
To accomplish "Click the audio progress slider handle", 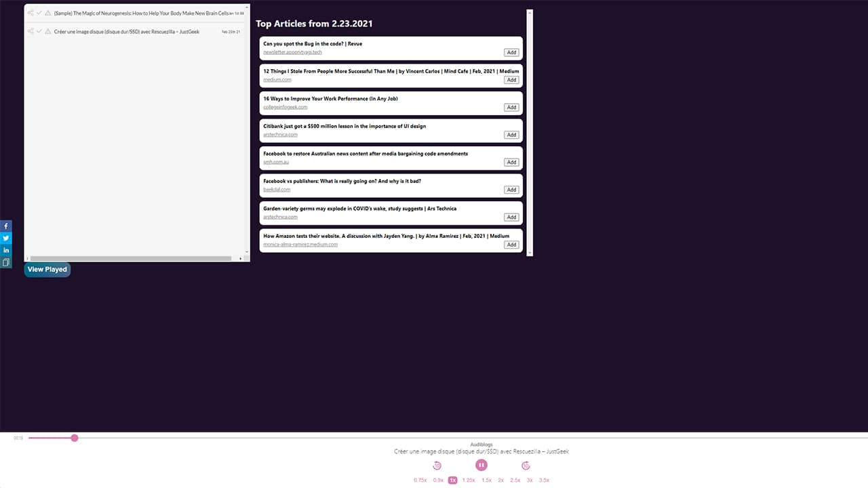I will pyautogui.click(x=75, y=438).
